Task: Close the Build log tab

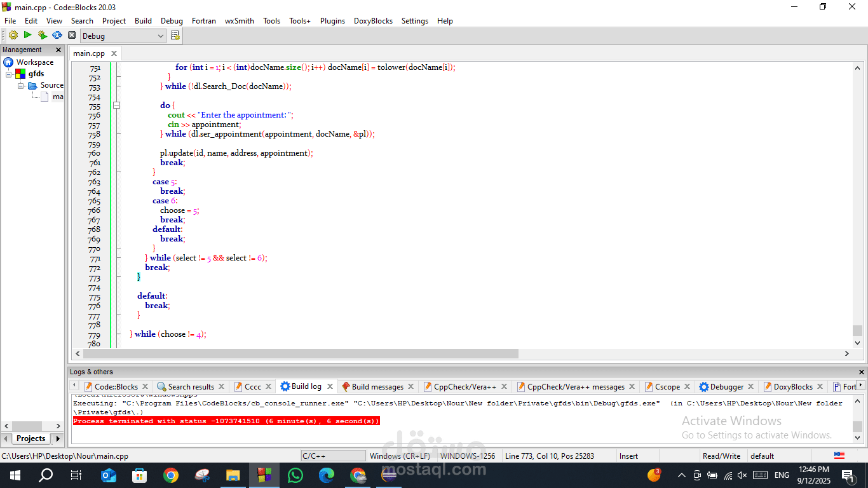Action: tap(329, 386)
